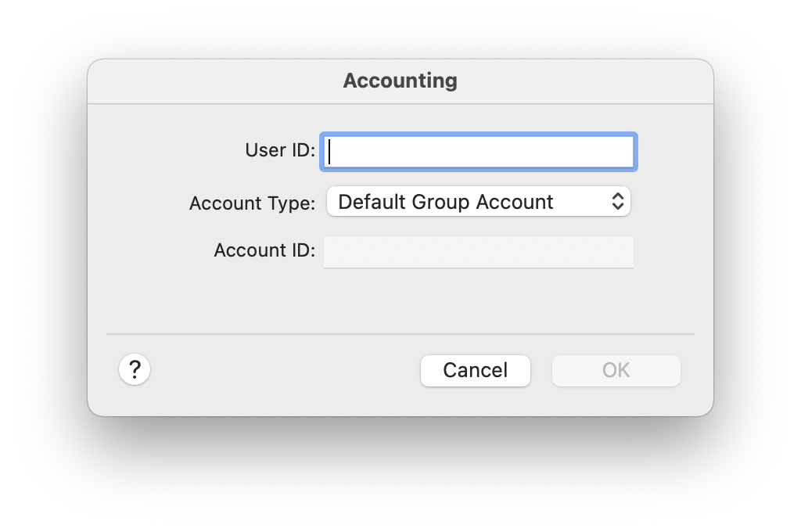Click the "Account ID:" label
This screenshot has height=532, width=801.
pyautogui.click(x=264, y=250)
